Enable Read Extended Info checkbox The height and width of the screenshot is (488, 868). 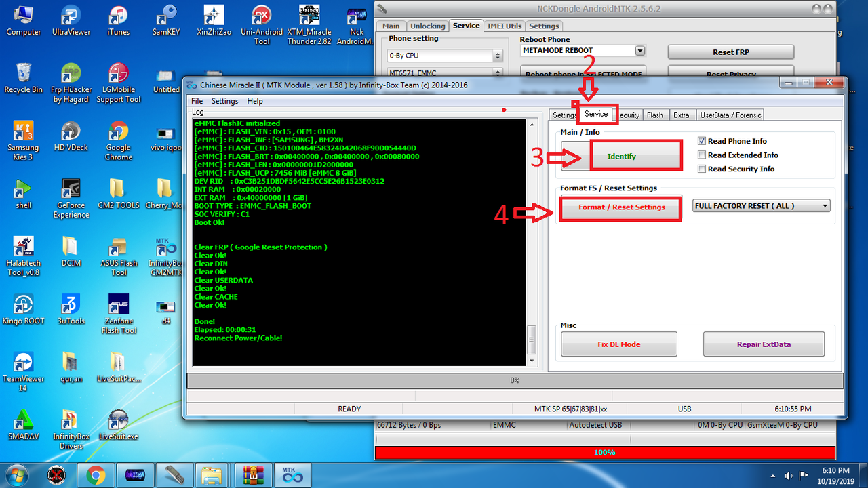702,155
